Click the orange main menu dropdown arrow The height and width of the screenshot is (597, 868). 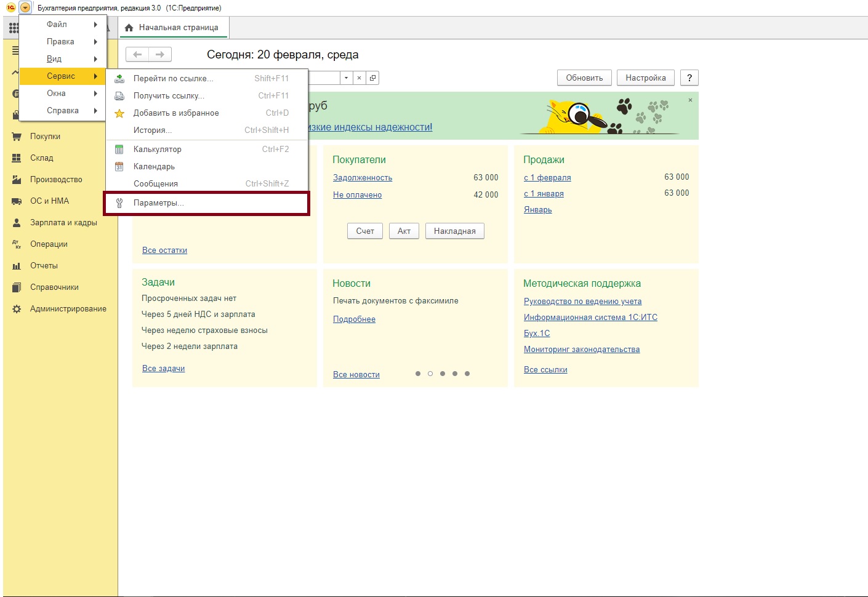tap(25, 8)
